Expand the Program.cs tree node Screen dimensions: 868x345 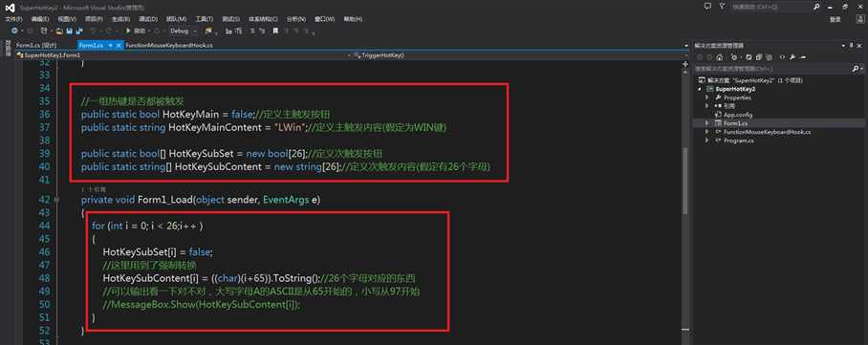coord(707,140)
